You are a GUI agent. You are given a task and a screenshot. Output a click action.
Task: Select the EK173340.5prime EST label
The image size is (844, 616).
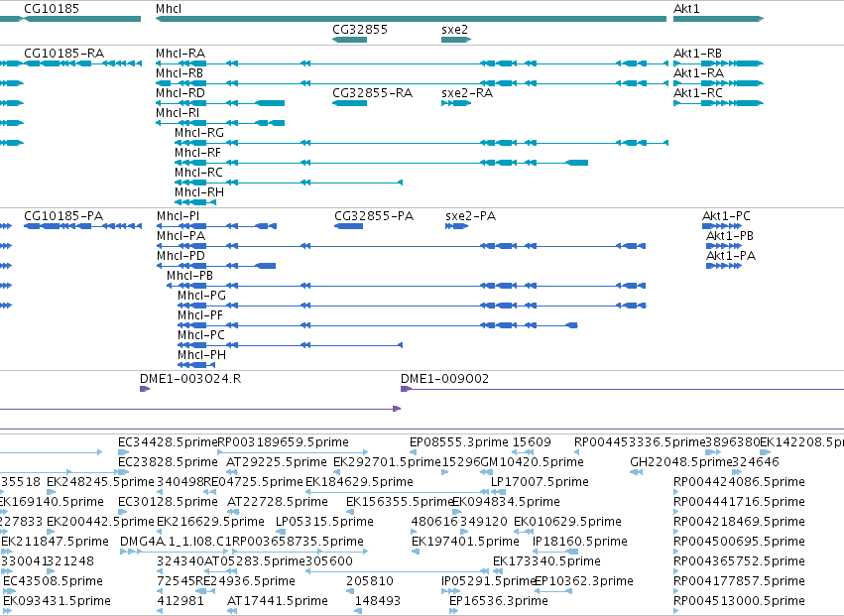point(546,561)
